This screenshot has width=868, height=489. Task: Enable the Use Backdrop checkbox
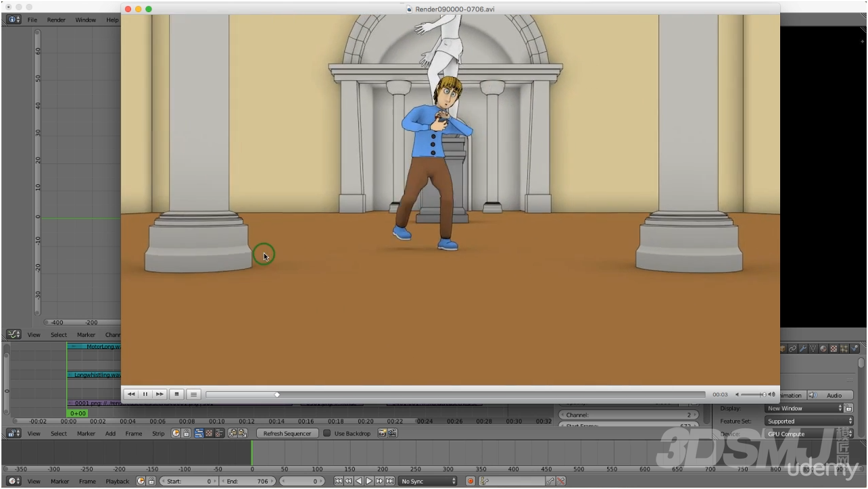327,433
